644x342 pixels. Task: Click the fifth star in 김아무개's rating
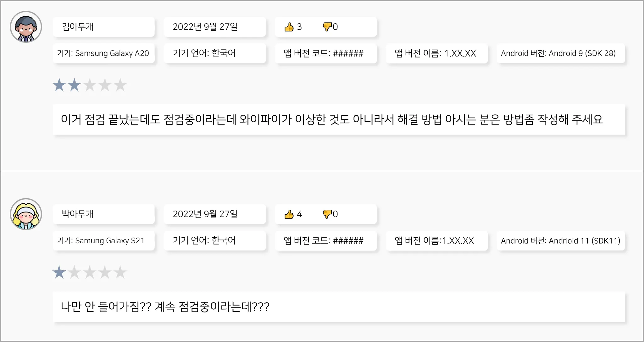coord(120,85)
